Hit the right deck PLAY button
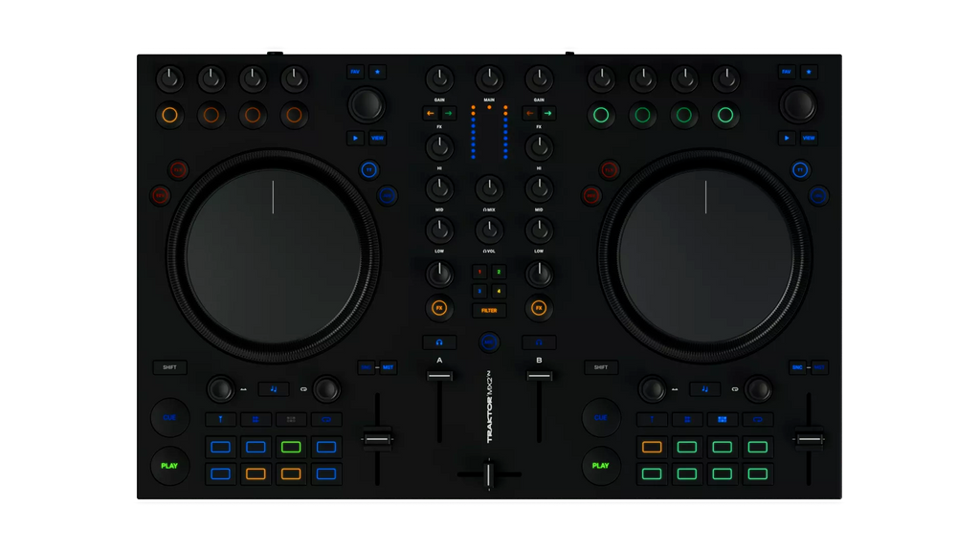This screenshot has height=551, width=980. 601,466
